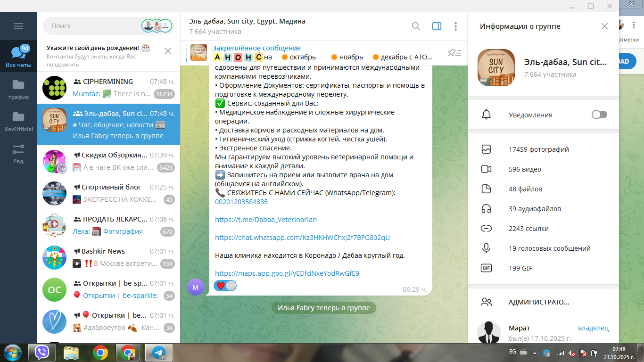Open the t.me/Dabaa_Veterinarian link
Viewport: 644px width, 362px height.
[x=266, y=220]
